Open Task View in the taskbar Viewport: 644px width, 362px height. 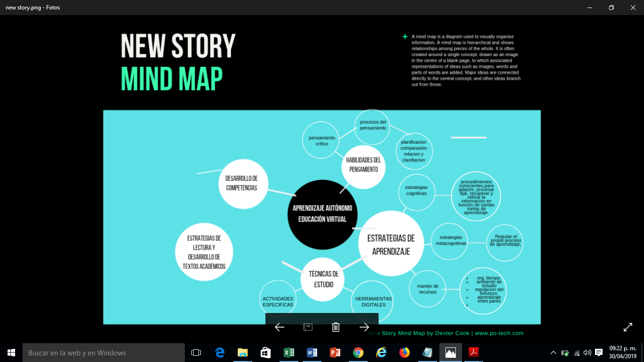(196, 353)
